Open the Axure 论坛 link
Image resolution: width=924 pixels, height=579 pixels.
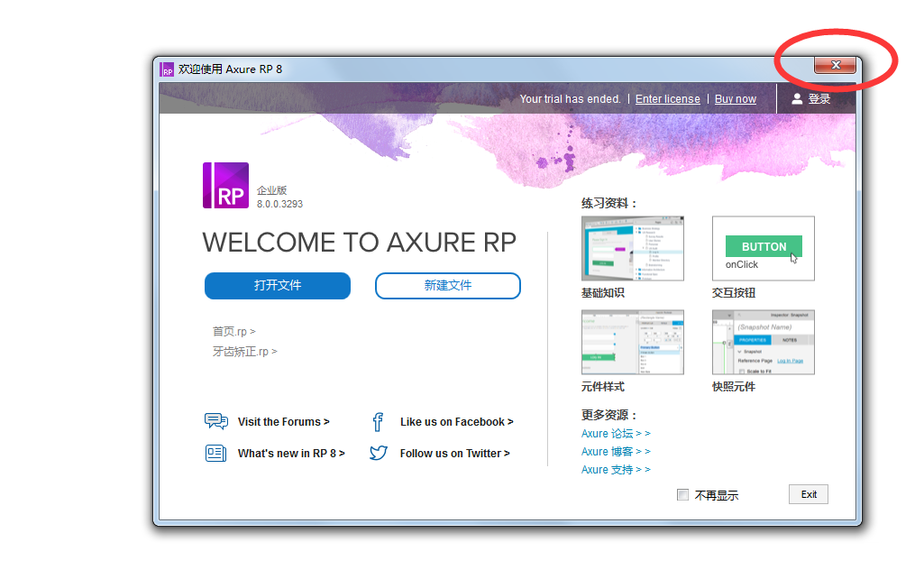[x=616, y=434]
